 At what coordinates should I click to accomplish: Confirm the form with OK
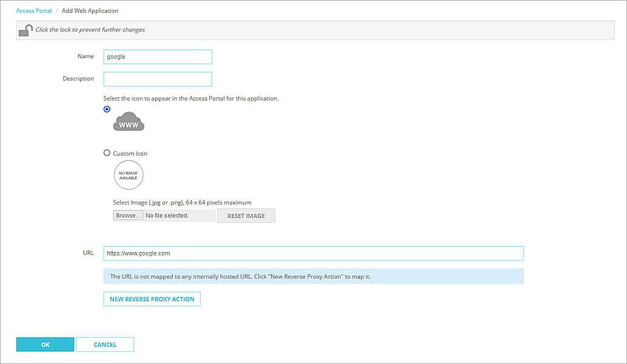point(45,344)
